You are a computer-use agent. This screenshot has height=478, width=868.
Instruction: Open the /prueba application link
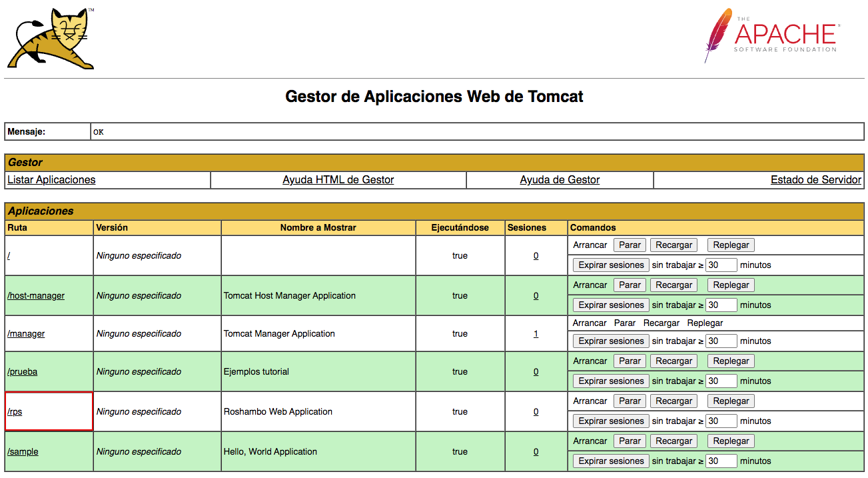(x=23, y=372)
